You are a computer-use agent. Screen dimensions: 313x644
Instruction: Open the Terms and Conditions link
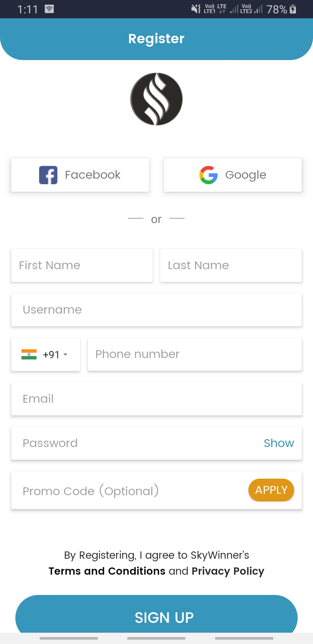tap(107, 571)
